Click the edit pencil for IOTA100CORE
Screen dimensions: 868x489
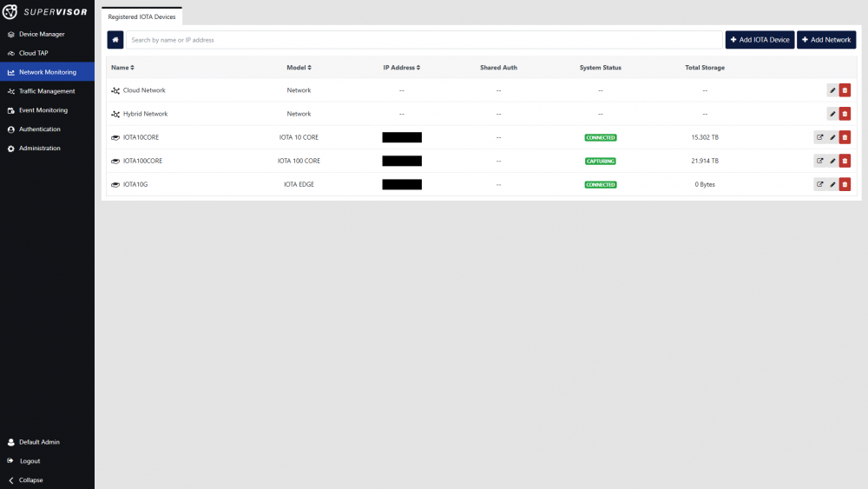pos(832,161)
